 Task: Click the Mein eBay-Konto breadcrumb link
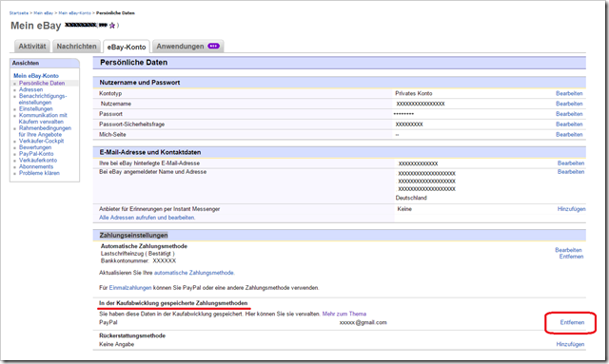(74, 12)
